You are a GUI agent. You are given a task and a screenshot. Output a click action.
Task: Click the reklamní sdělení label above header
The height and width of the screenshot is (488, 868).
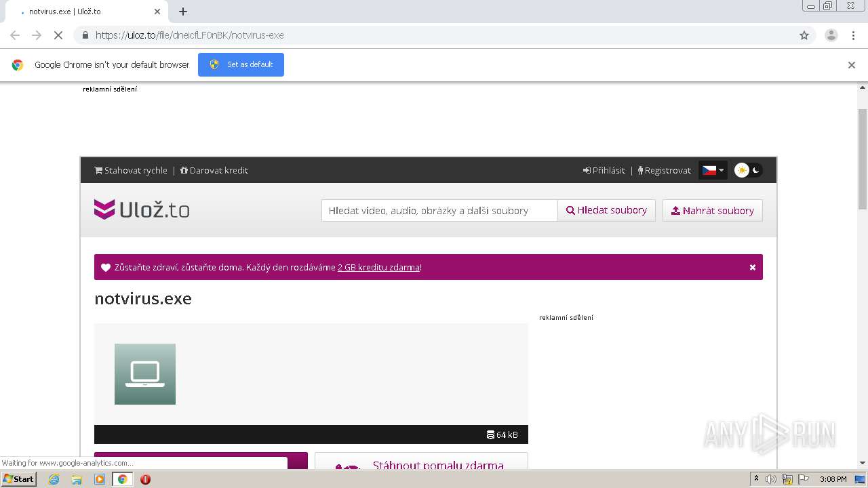pos(110,89)
